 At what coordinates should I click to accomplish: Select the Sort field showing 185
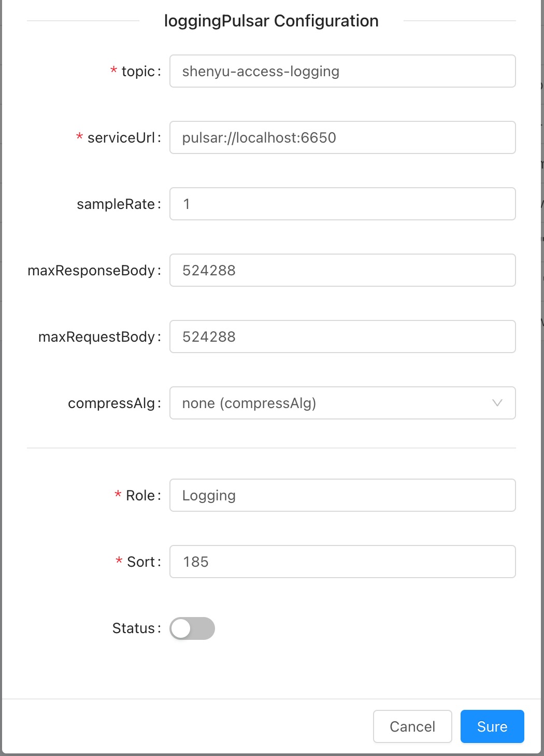click(x=342, y=562)
